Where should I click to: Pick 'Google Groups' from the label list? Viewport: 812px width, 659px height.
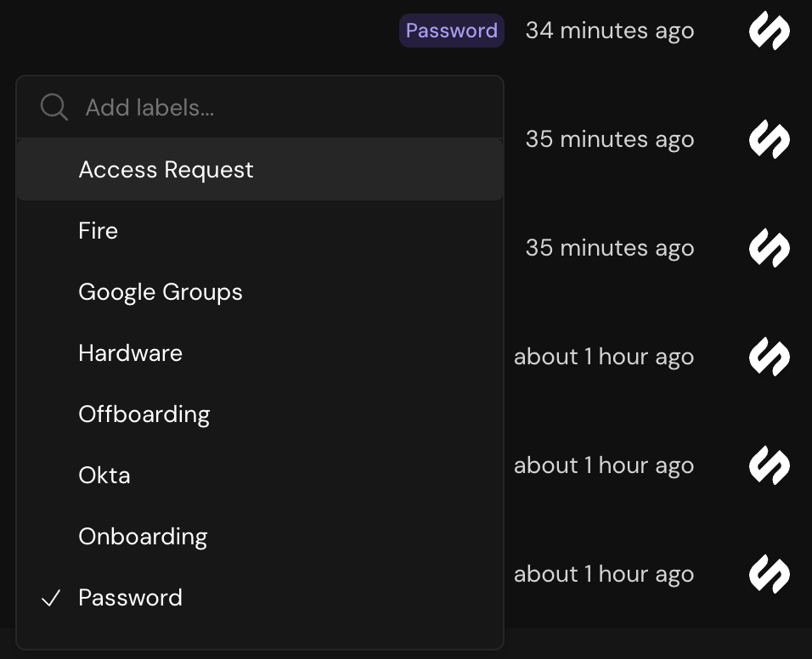coord(161,291)
